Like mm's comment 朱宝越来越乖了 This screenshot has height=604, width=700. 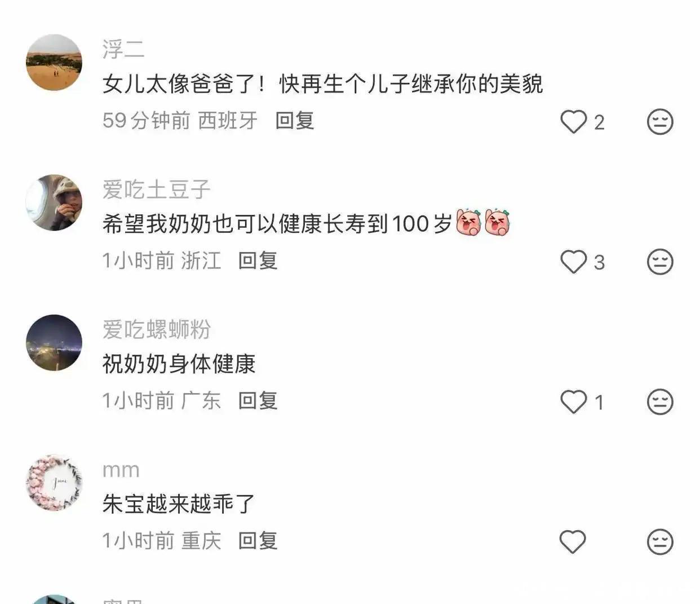[x=573, y=542]
